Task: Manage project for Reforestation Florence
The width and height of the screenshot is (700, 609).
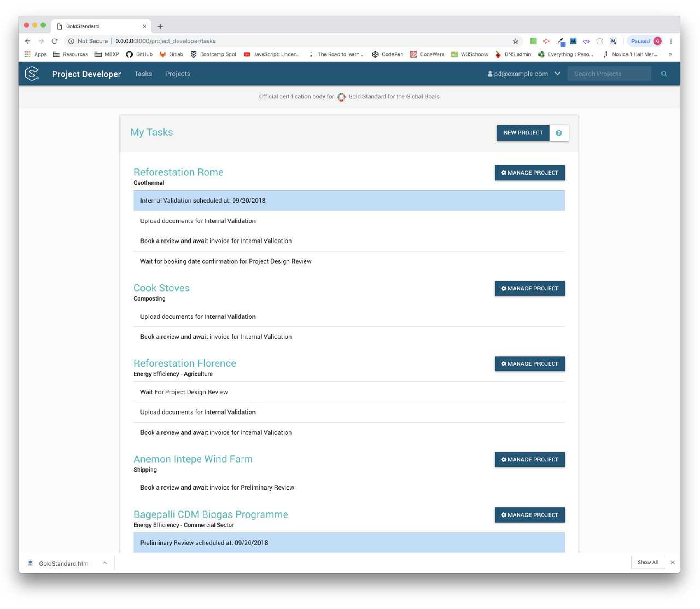Action: point(529,364)
